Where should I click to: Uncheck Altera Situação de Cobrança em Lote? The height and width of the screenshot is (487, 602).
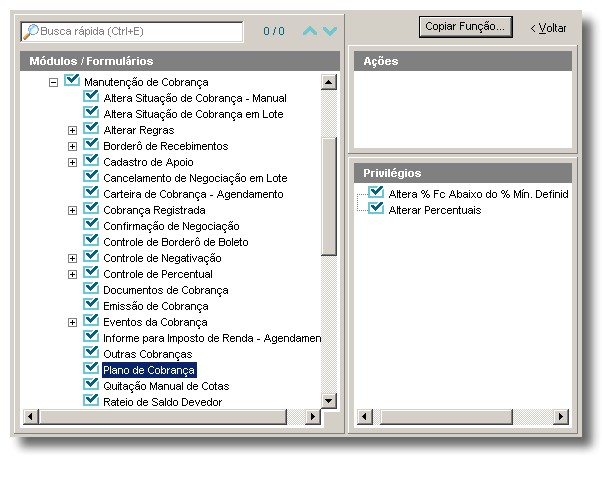[91, 113]
